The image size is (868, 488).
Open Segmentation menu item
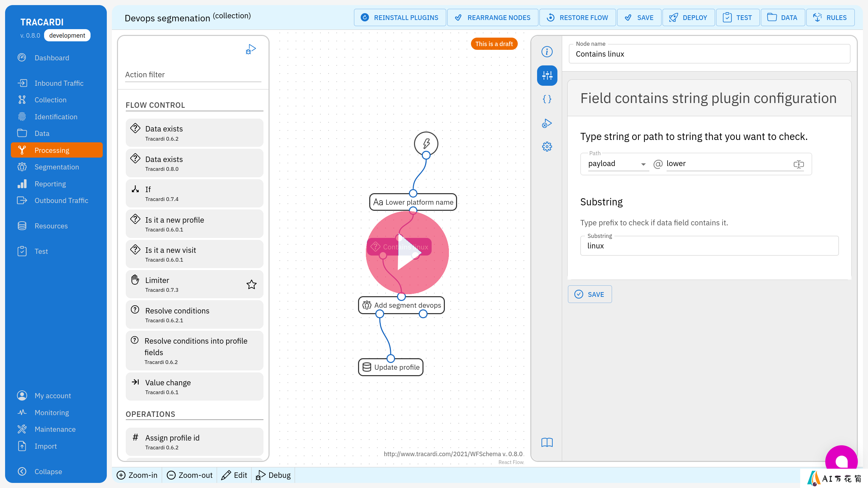click(x=57, y=167)
